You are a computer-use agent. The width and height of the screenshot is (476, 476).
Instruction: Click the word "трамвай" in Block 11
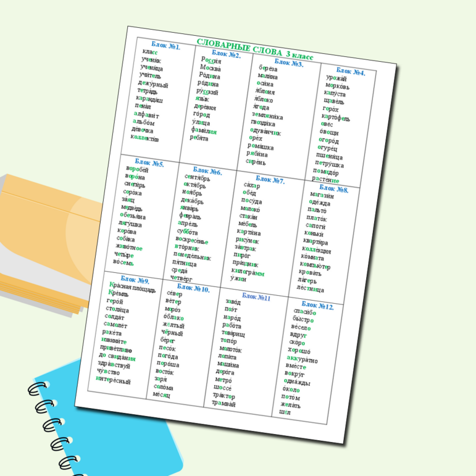[223, 403]
